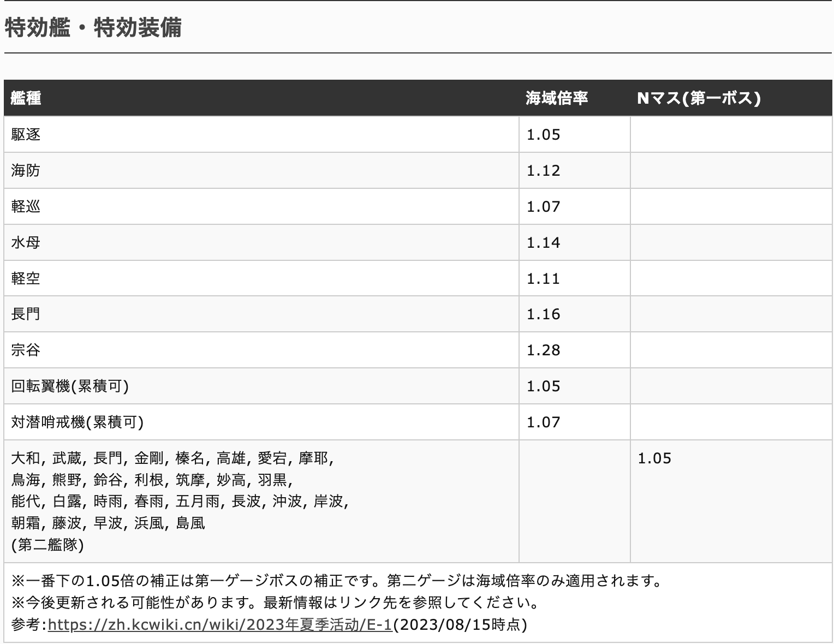834x644 pixels.
Task: Select the 長門 row label
Action: tap(26, 314)
